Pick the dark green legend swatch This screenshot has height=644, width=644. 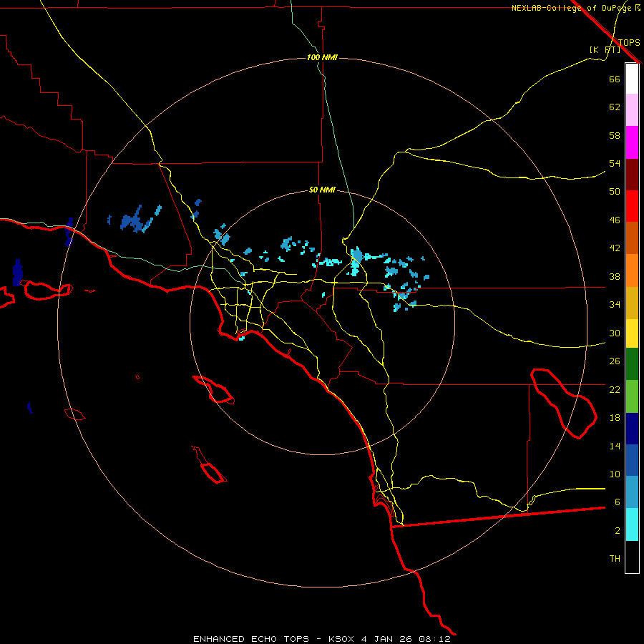(x=632, y=364)
